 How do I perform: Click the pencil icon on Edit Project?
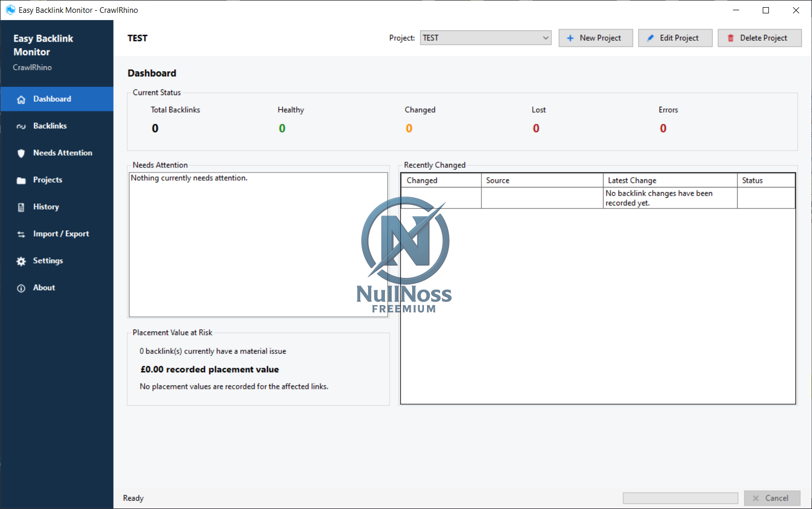point(650,38)
